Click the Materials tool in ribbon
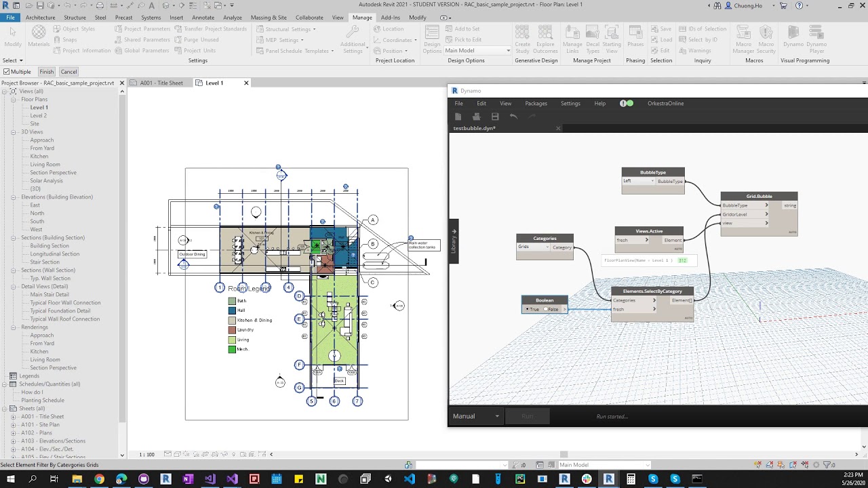 click(39, 36)
